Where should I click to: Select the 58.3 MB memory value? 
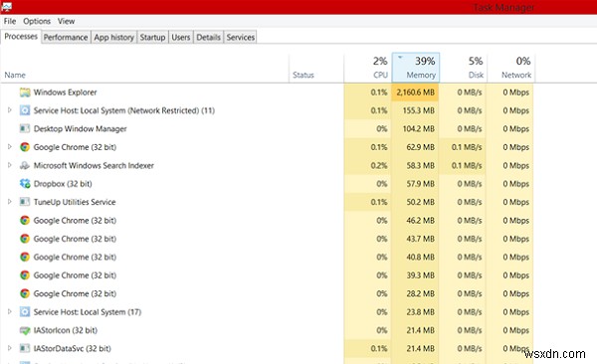click(x=420, y=165)
